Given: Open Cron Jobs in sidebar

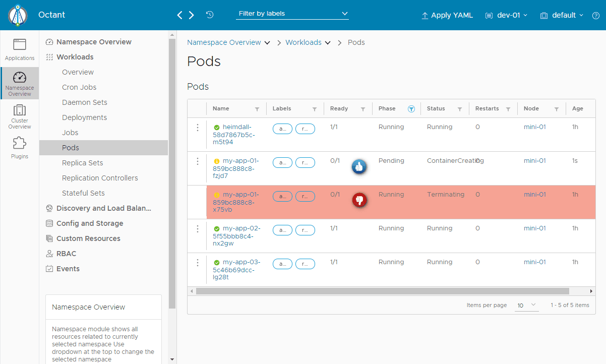Looking at the screenshot, I should 79,87.
